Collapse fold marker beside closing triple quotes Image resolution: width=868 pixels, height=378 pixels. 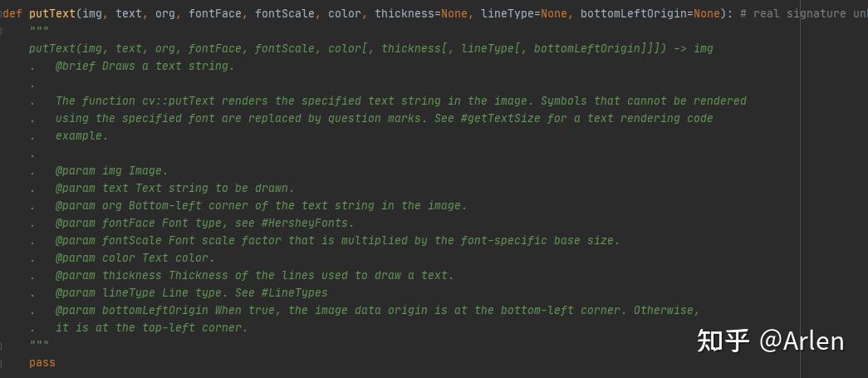pyautogui.click(x=1, y=346)
